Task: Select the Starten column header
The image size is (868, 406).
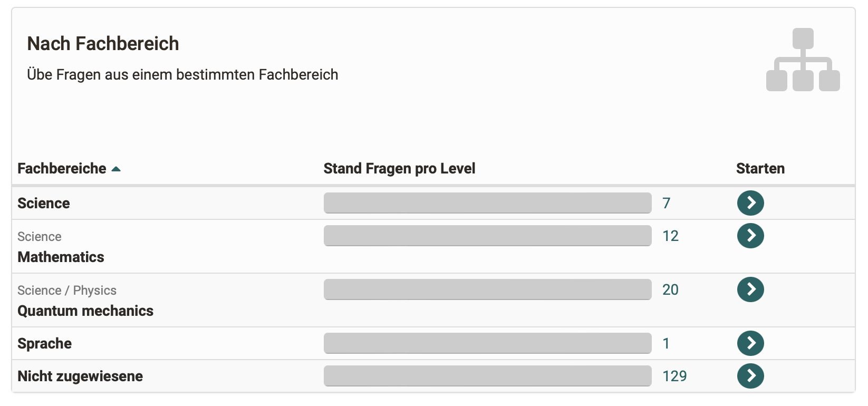Action: [x=760, y=168]
